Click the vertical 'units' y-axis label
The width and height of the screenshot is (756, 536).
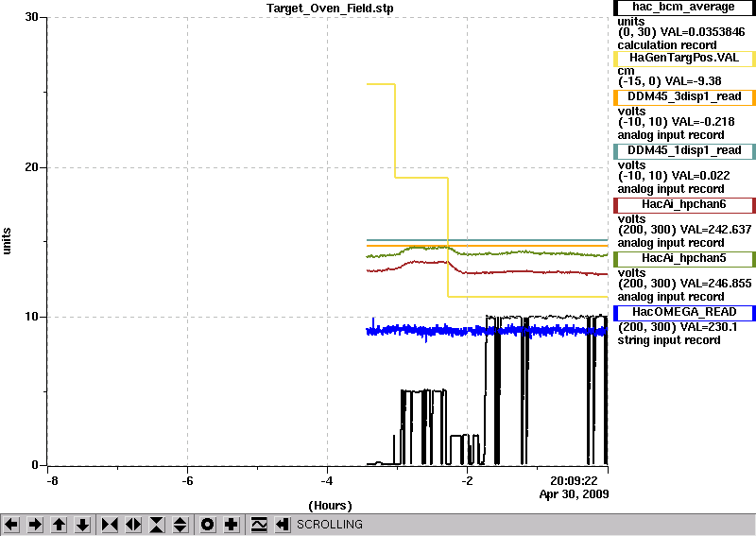point(7,241)
